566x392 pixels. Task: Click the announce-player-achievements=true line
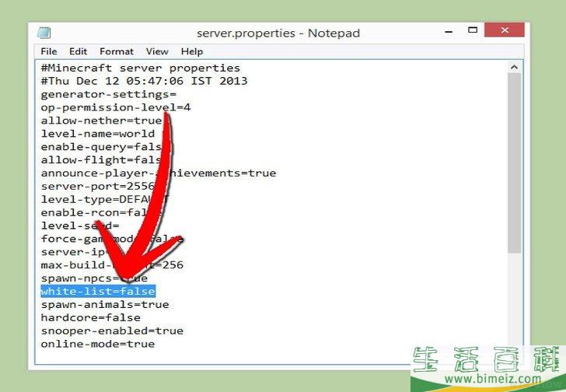point(159,173)
